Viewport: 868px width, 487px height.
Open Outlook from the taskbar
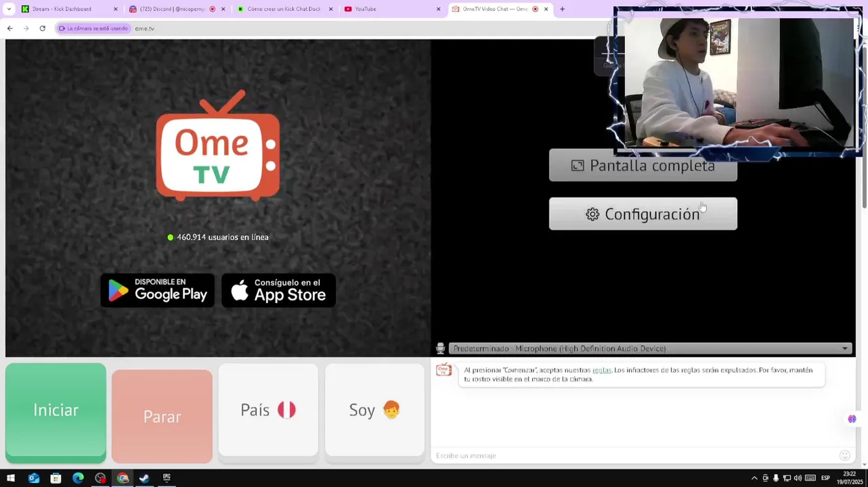[x=34, y=478]
